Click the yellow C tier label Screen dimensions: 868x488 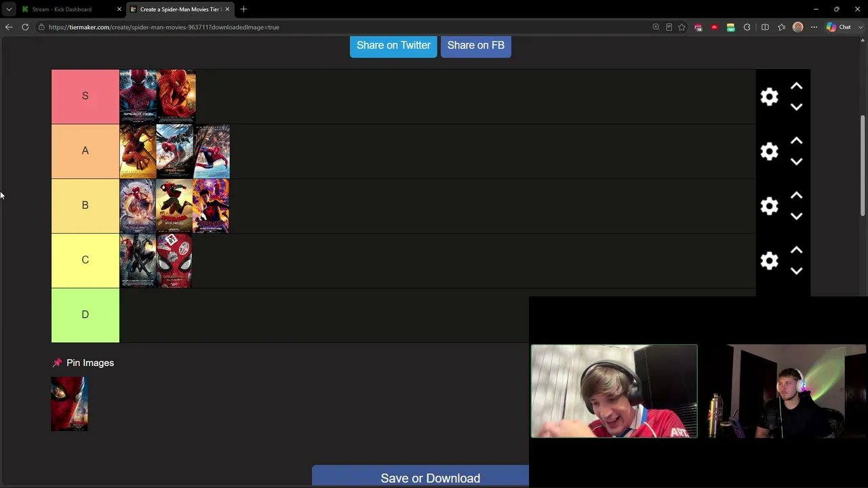(85, 260)
